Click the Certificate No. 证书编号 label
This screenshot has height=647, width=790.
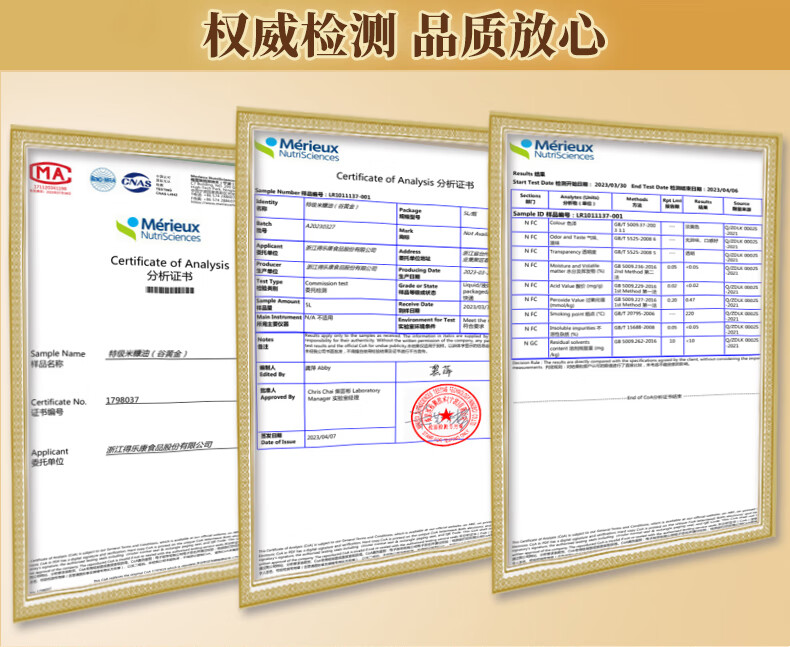(x=58, y=407)
